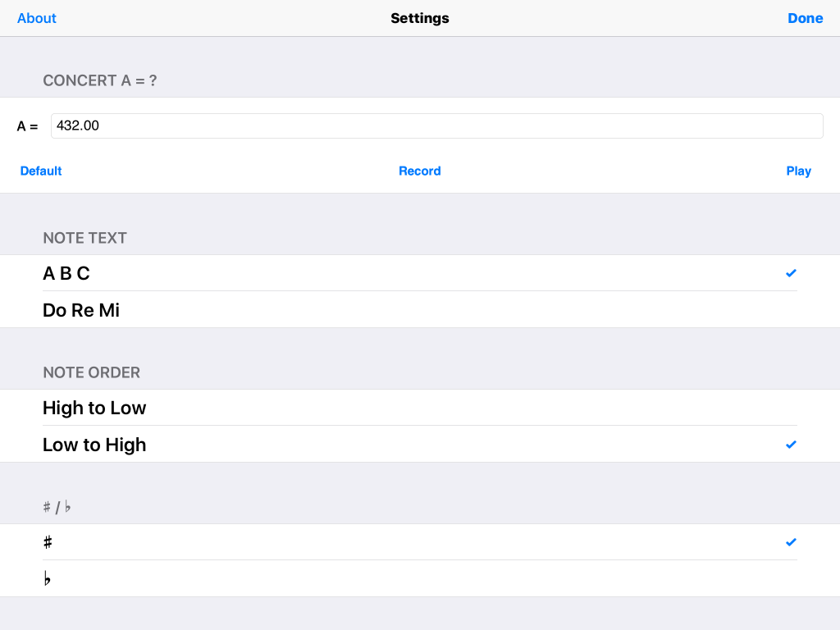This screenshot has height=630, width=840.
Task: Click the CONCERT A = ? section header
Action: (x=100, y=80)
